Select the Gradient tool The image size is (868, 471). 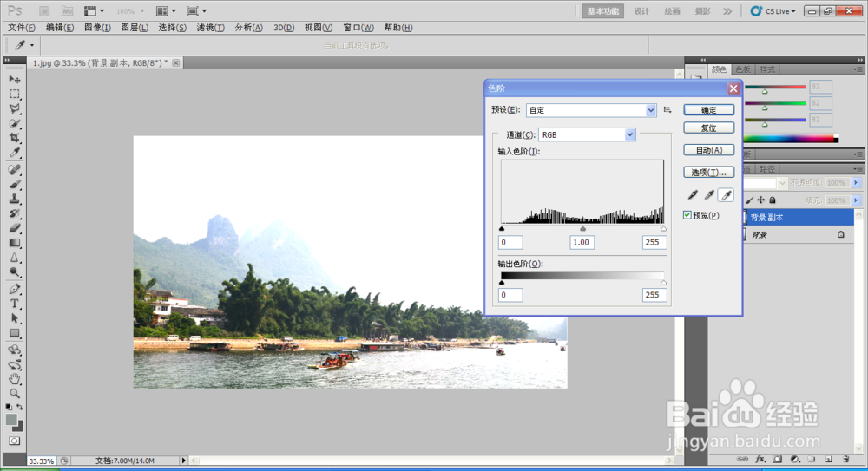[15, 242]
